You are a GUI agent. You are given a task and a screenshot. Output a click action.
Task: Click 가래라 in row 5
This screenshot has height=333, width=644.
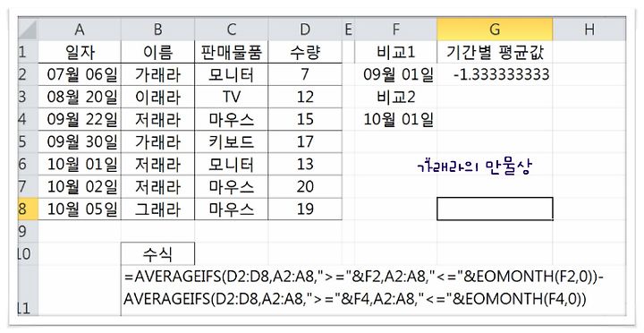(x=157, y=141)
